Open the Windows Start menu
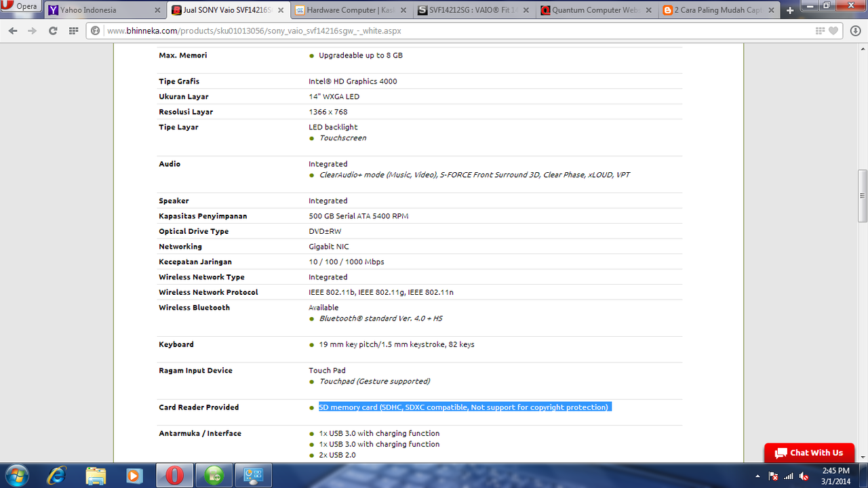The image size is (868, 488). [16, 475]
